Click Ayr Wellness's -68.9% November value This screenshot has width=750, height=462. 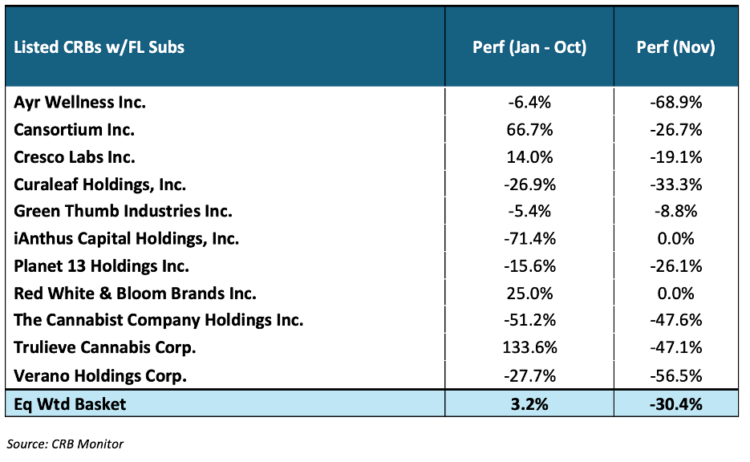pyautogui.click(x=676, y=101)
